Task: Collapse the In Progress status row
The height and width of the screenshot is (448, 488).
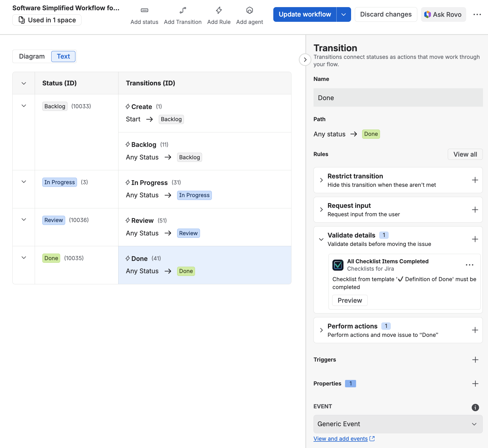Action: click(24, 182)
